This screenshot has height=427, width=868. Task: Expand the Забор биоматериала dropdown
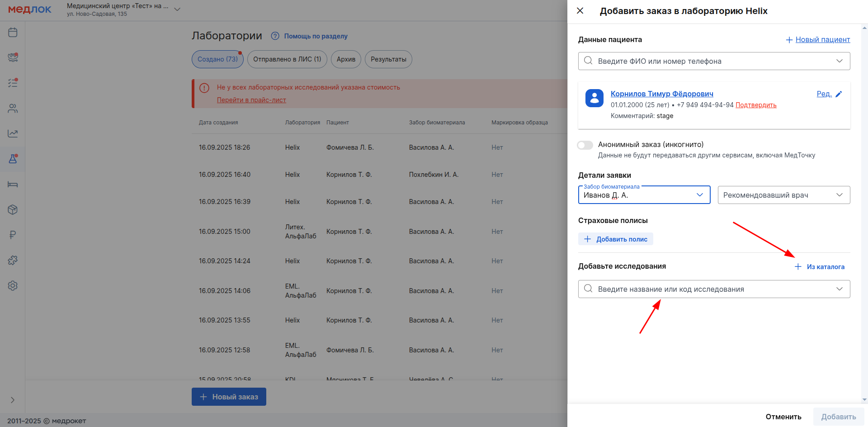tap(699, 195)
